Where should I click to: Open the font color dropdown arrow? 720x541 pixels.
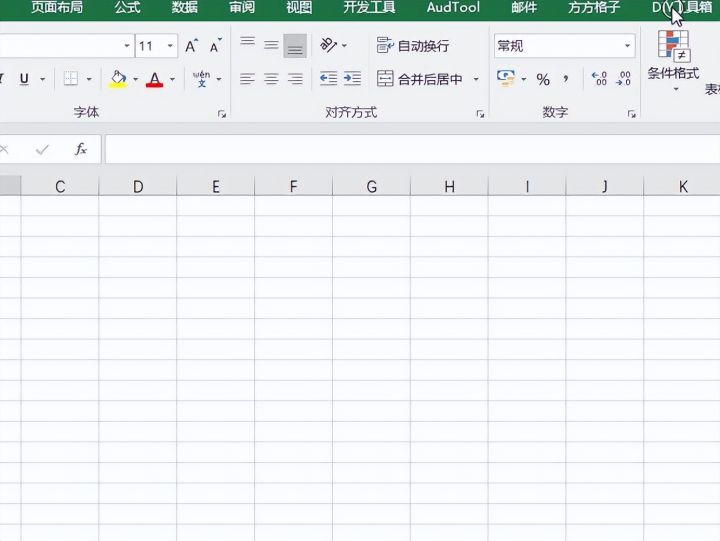(173, 79)
